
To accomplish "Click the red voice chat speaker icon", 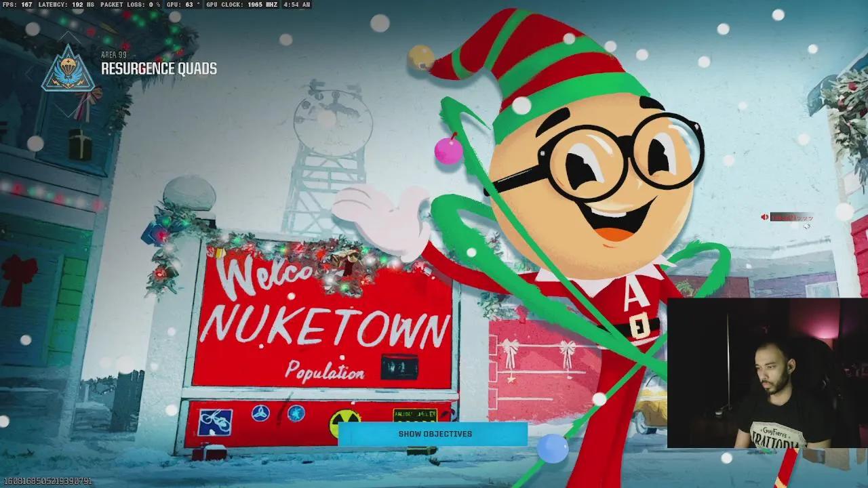I will pos(765,217).
